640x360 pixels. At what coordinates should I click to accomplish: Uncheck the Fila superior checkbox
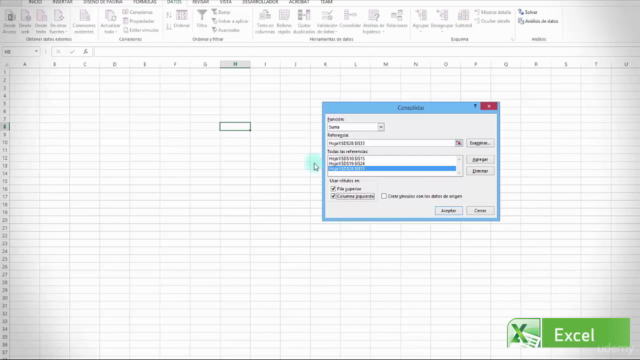point(333,189)
